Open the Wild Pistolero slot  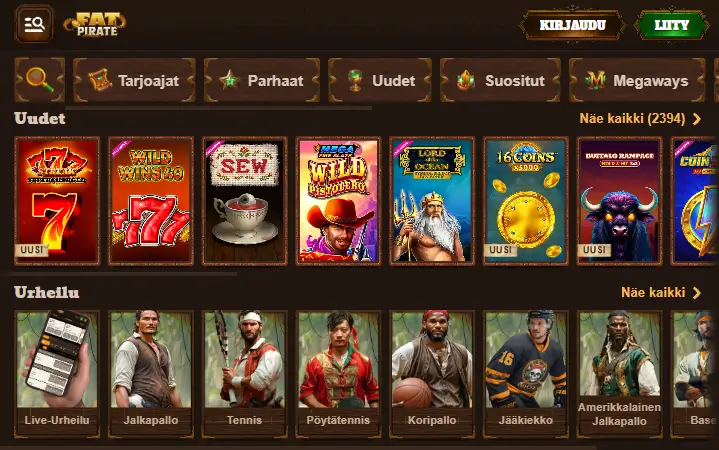[x=338, y=201]
